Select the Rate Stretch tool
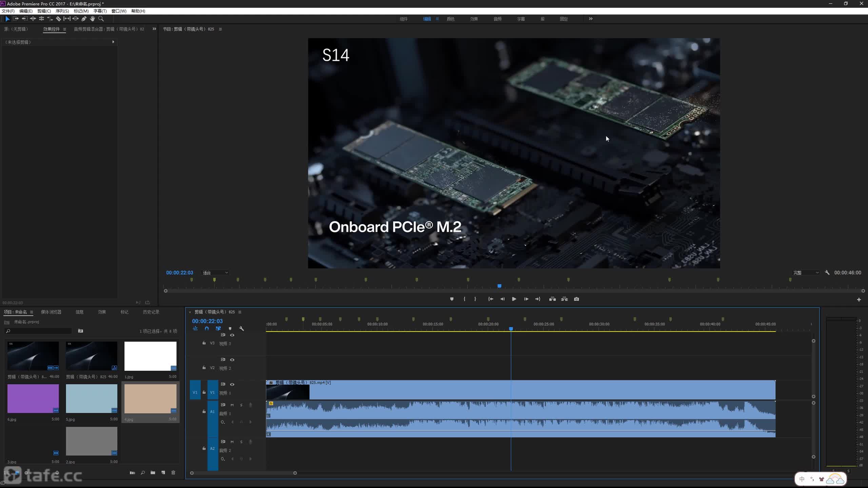Screen dimensions: 868x488 pos(50,19)
